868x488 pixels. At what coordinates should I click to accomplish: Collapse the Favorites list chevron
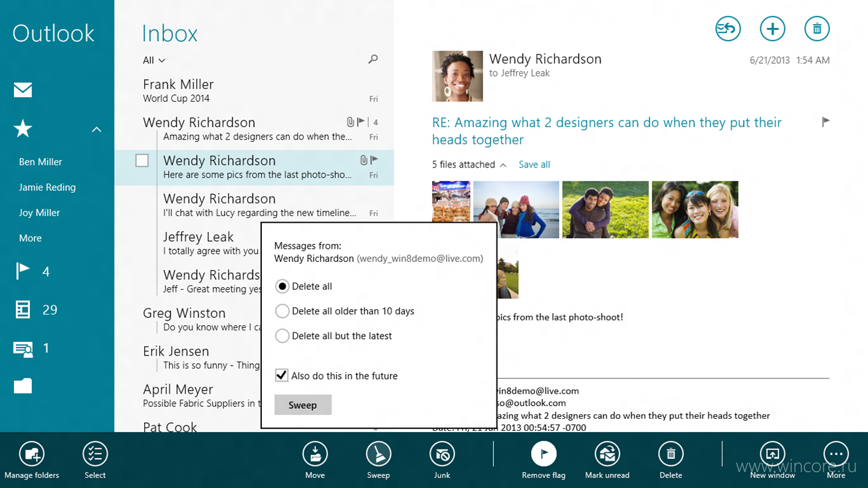[96, 130]
